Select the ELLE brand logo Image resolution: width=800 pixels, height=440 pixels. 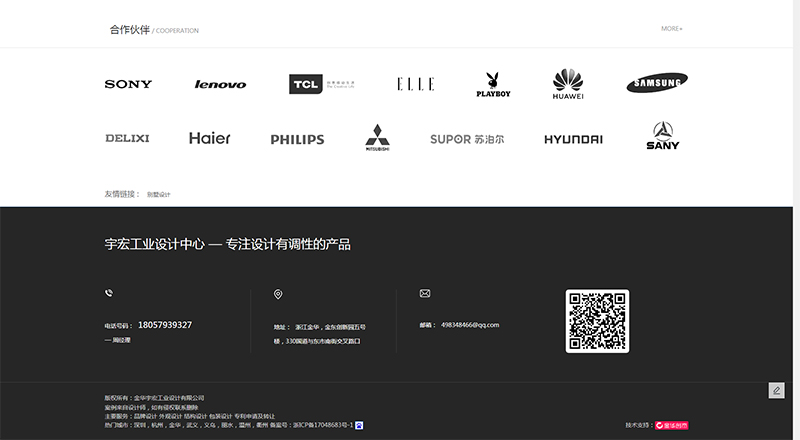(415, 84)
